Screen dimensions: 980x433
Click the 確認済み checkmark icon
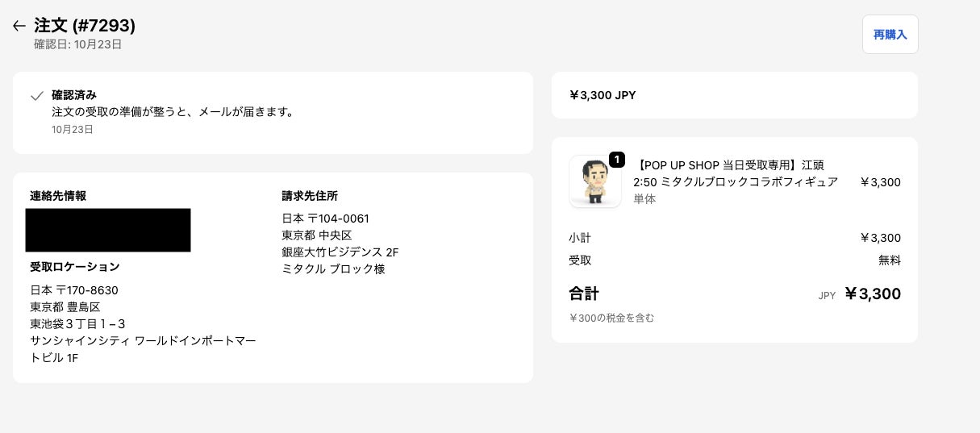point(36,96)
